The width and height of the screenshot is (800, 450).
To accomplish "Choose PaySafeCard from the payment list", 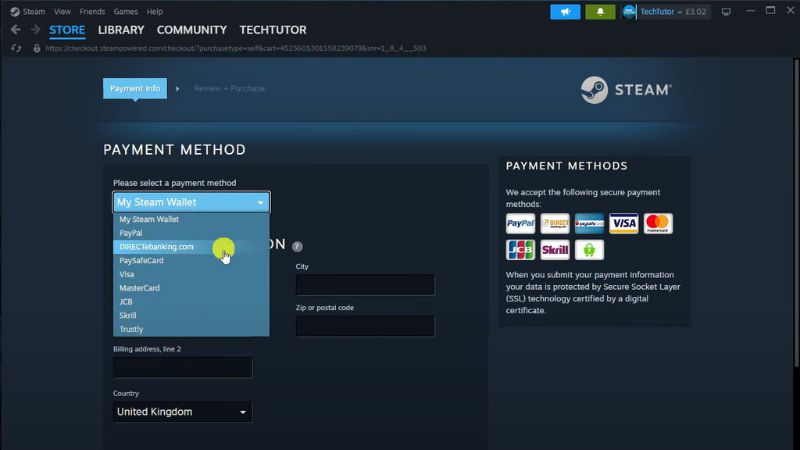I will click(141, 260).
